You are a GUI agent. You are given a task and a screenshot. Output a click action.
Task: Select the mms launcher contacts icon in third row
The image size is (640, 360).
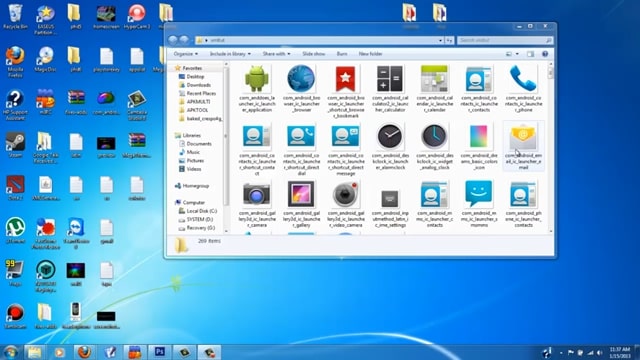point(434,194)
